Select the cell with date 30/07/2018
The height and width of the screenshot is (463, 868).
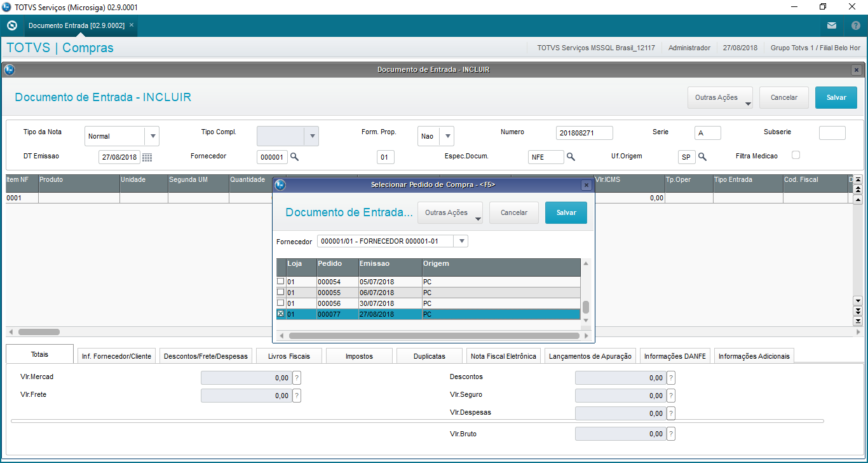[390, 303]
